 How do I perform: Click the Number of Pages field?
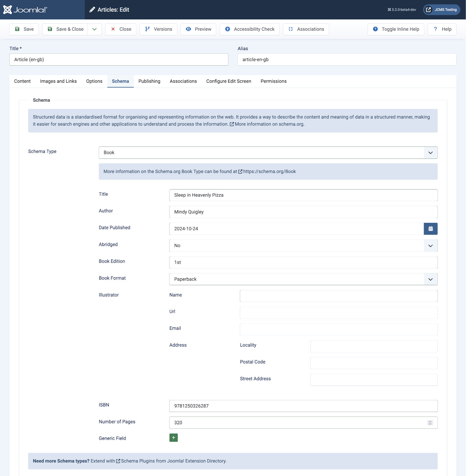click(x=303, y=423)
